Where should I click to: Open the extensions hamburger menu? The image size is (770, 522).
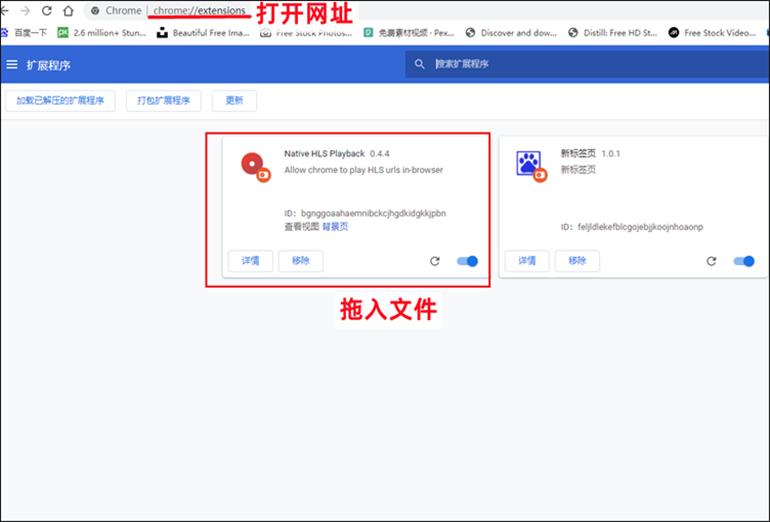tap(12, 64)
